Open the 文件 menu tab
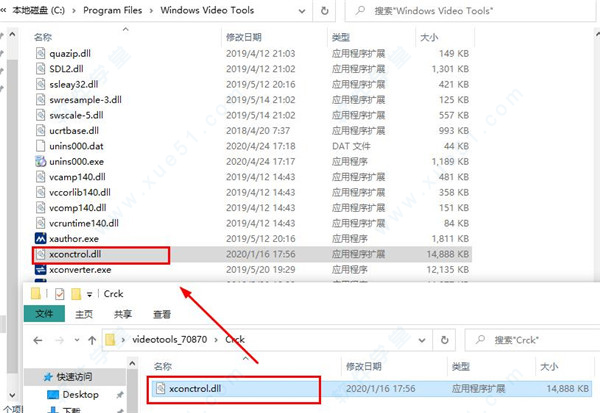600x413 pixels. (45, 314)
